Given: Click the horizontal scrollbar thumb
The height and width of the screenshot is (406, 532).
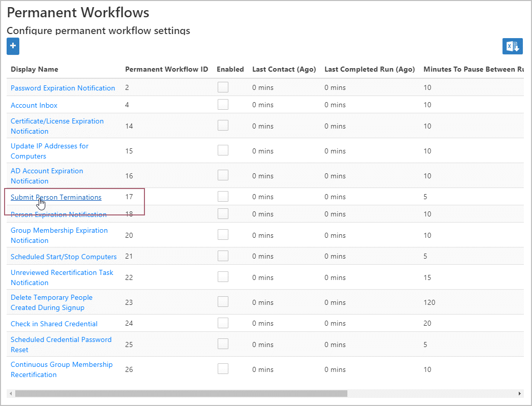Looking at the screenshot, I should 181,393.
